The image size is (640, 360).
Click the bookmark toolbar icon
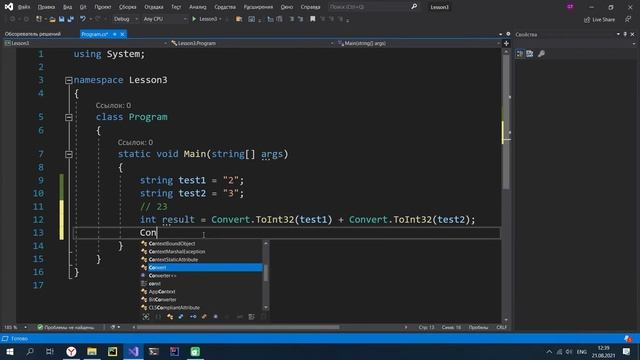(x=313, y=19)
